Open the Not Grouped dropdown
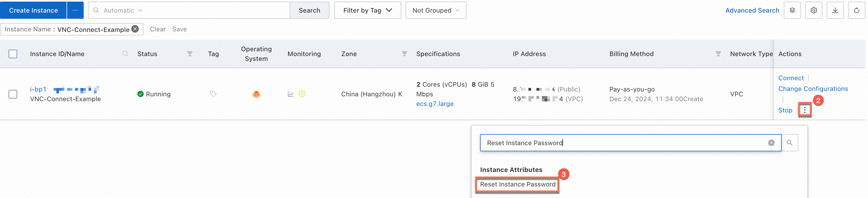Viewport: 868px width, 198px height. pyautogui.click(x=436, y=10)
